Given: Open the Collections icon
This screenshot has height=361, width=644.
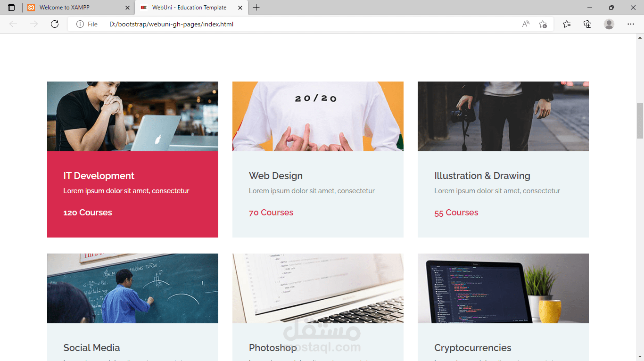Looking at the screenshot, I should 587,24.
